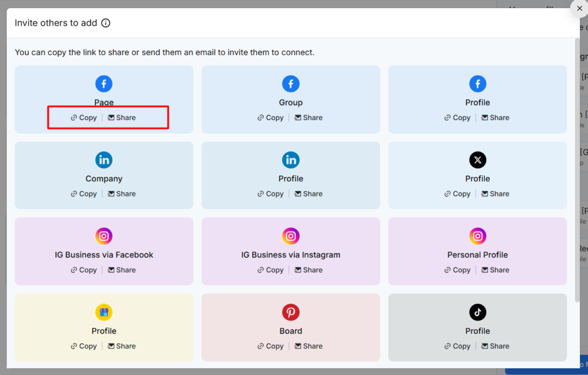Copy the X Profile invite link
This screenshot has width=588, height=375.
pos(457,194)
